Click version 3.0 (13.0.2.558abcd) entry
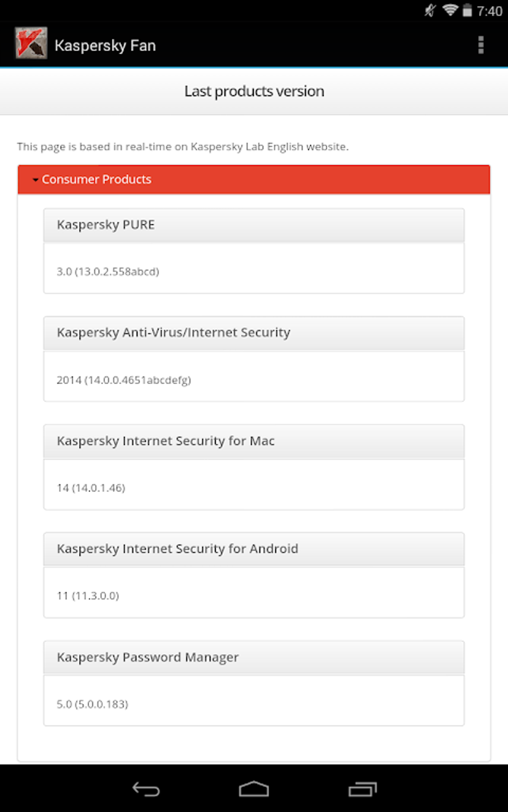The height and width of the screenshot is (812, 508). pos(108,272)
